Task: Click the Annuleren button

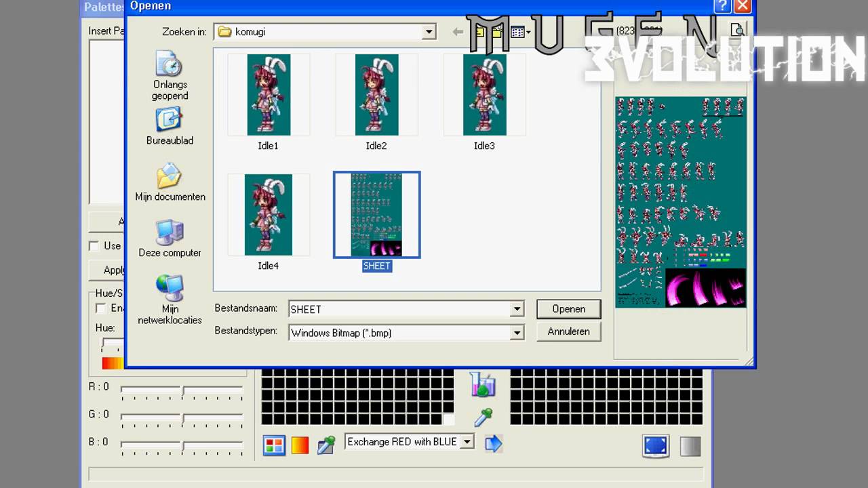Action: (x=568, y=331)
